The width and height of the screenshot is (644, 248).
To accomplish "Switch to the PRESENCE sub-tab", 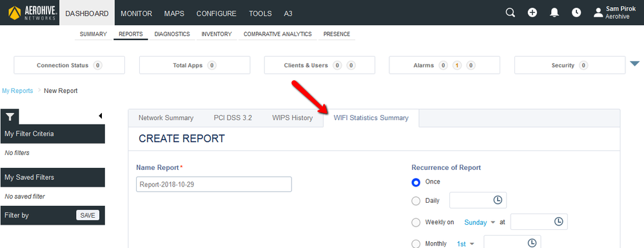I will click(x=337, y=34).
